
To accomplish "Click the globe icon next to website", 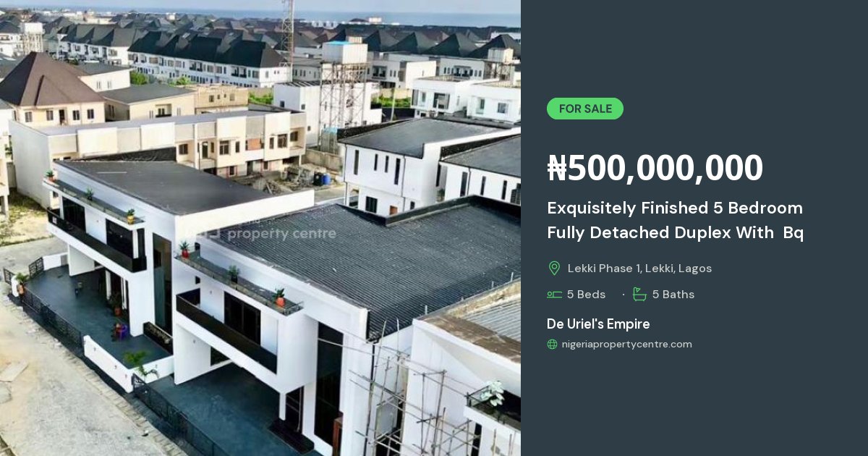I will coord(552,345).
